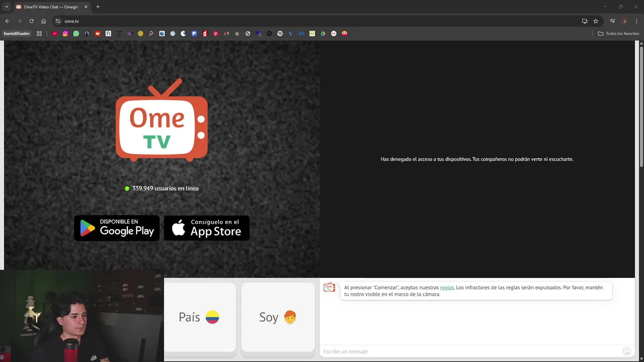Open the Gmail bookmark icon
The width and height of the screenshot is (644, 362).
[x=226, y=34]
